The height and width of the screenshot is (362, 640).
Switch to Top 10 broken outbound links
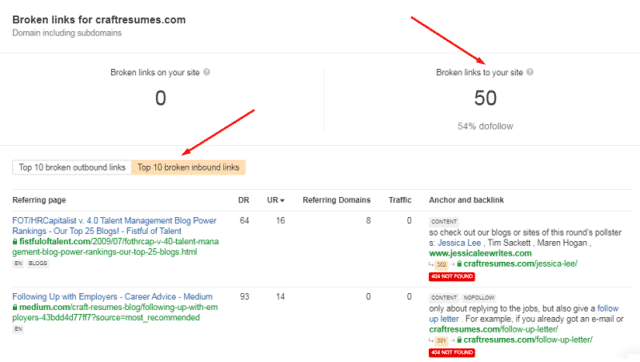[x=72, y=167]
